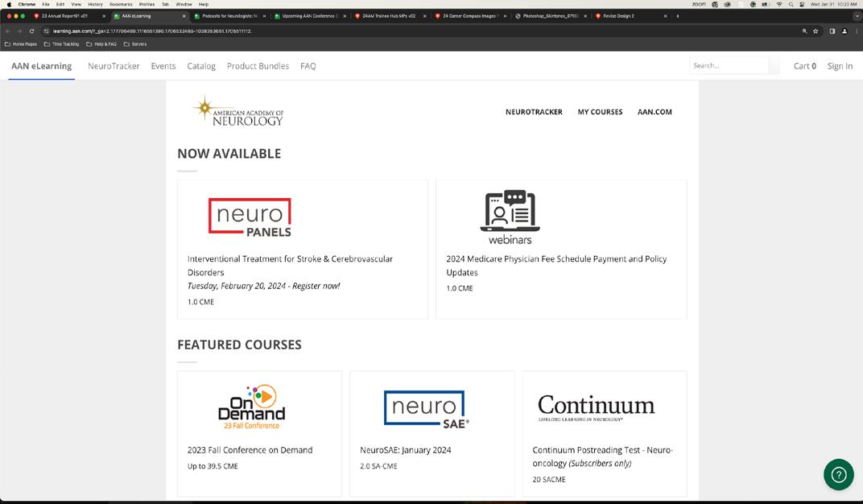Open the Apple menu icon
The height and width of the screenshot is (504, 863).
pyautogui.click(x=9, y=4)
